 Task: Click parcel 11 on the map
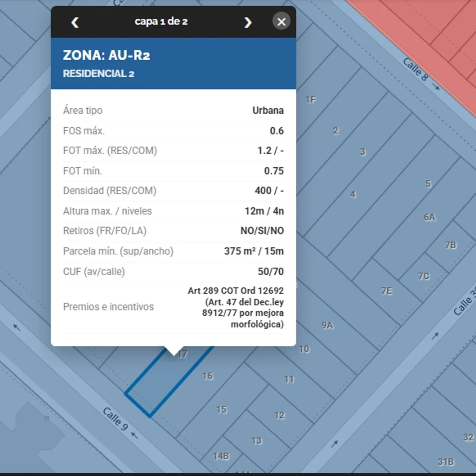(289, 379)
